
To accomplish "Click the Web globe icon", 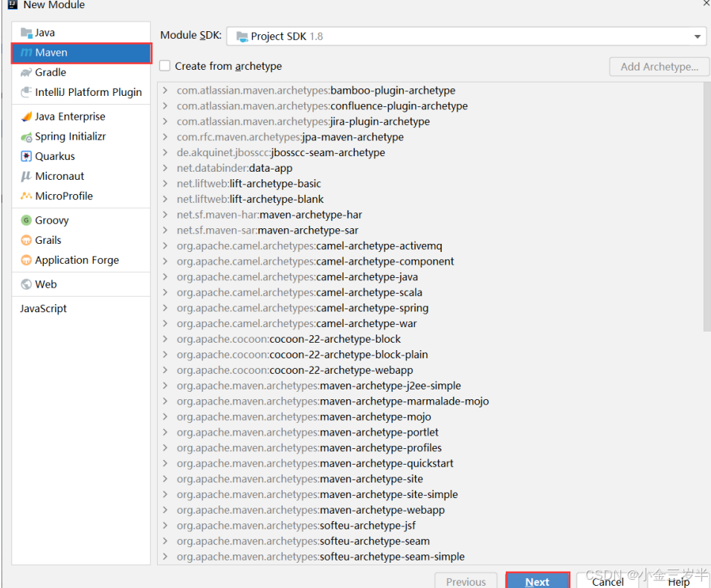I will pyautogui.click(x=26, y=284).
